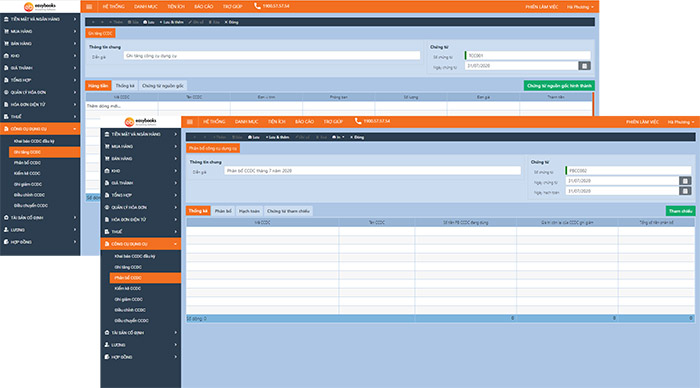The image size is (700, 388).
Task: Click the phone hotline icon in back window
Action: tap(257, 6)
